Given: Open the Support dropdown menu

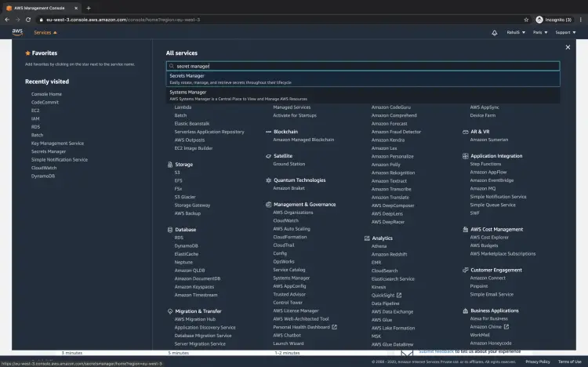Looking at the screenshot, I should [x=565, y=33].
